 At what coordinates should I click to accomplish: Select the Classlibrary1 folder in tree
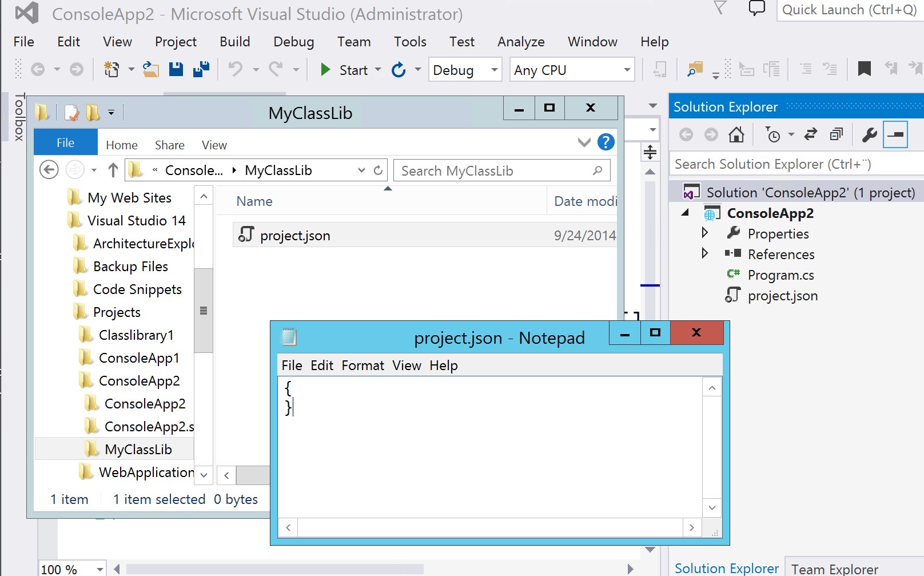coord(136,335)
